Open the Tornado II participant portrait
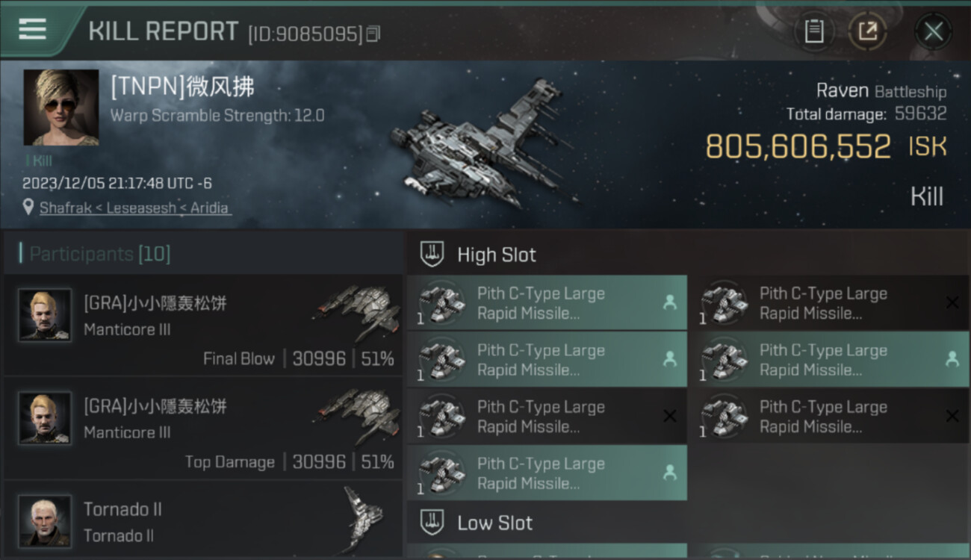 tap(45, 520)
